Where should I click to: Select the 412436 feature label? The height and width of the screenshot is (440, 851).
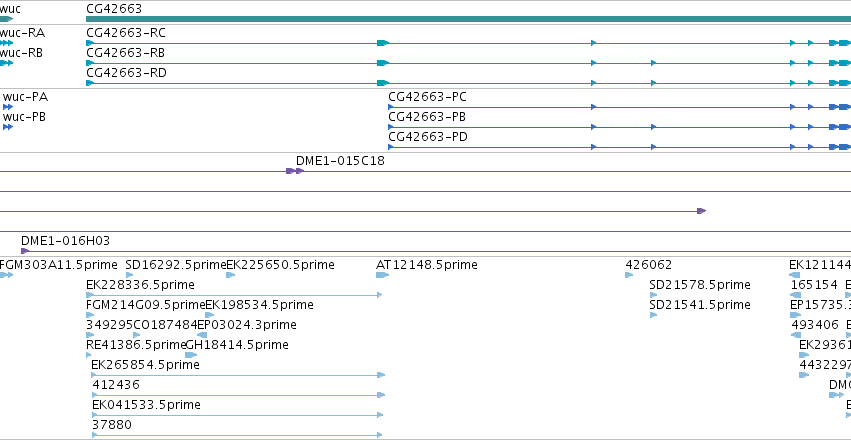click(x=116, y=385)
